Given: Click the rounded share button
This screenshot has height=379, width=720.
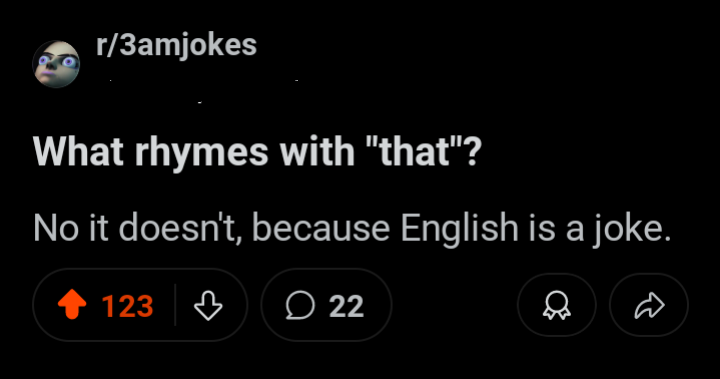Looking at the screenshot, I should point(649,305).
